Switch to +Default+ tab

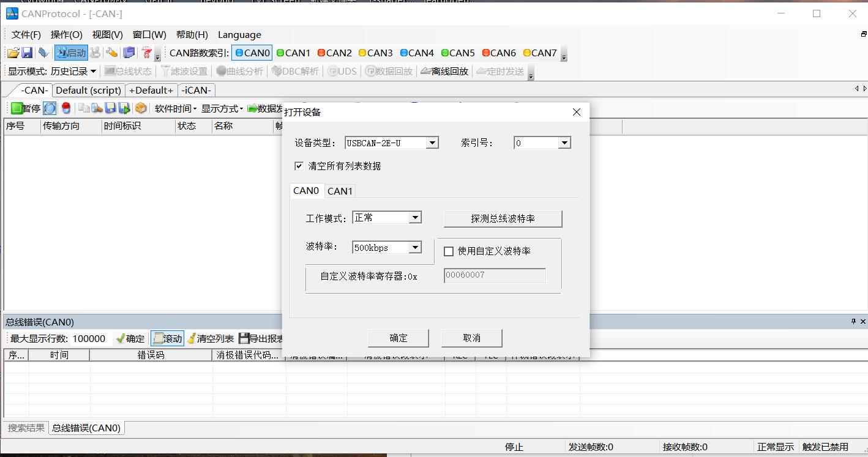click(x=151, y=91)
